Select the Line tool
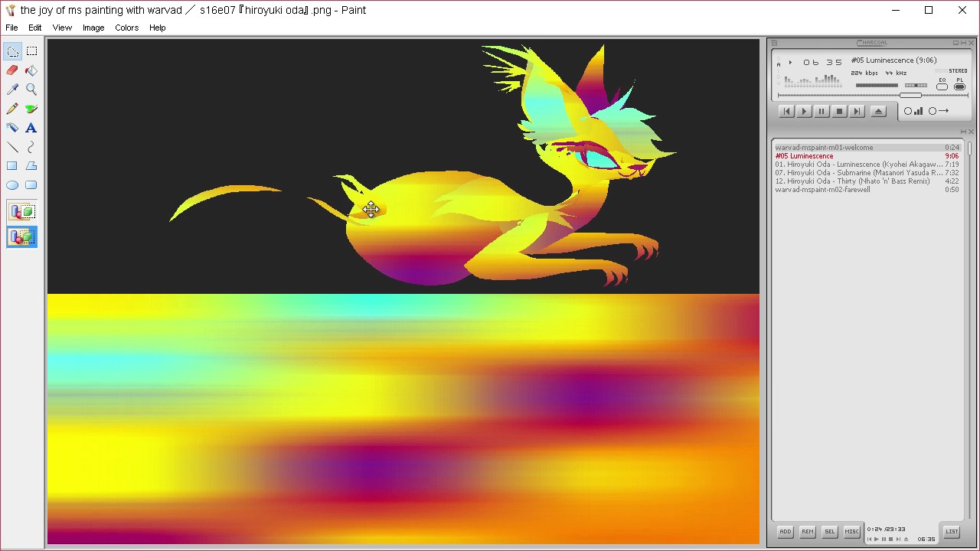This screenshot has width=980, height=551. tap(12, 147)
